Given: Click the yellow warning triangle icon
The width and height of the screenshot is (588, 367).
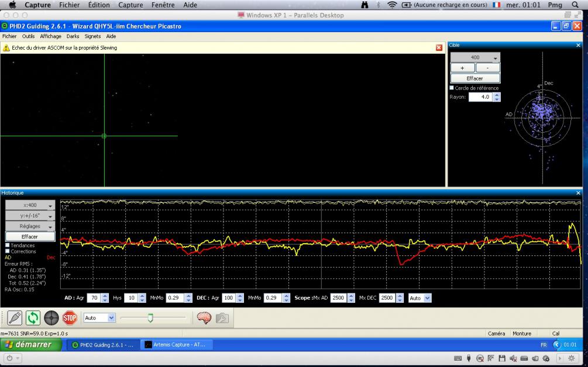Looking at the screenshot, I should 6,48.
